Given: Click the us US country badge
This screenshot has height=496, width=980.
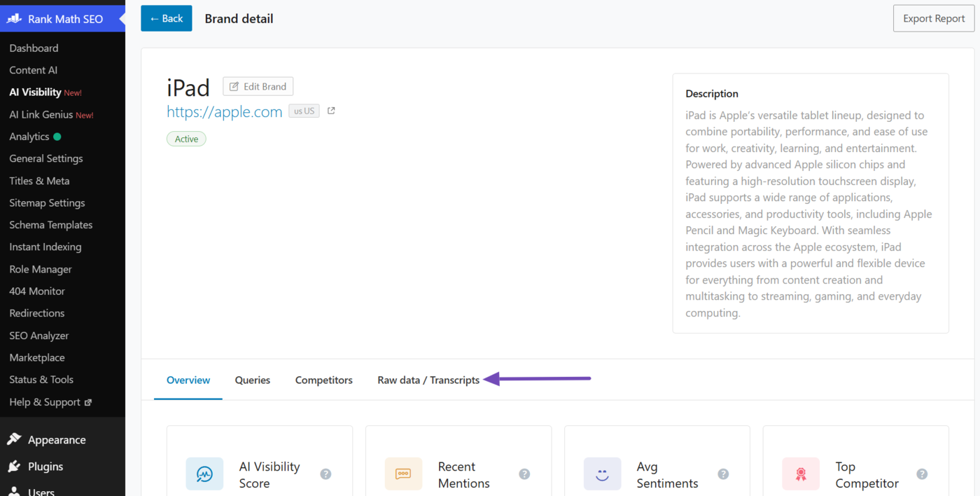Looking at the screenshot, I should coord(304,111).
